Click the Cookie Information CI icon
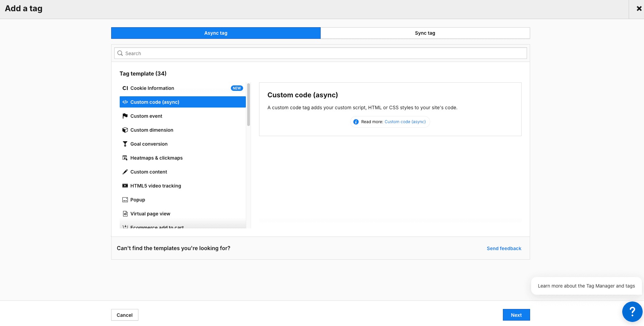This screenshot has height=326, width=644. pyautogui.click(x=125, y=88)
